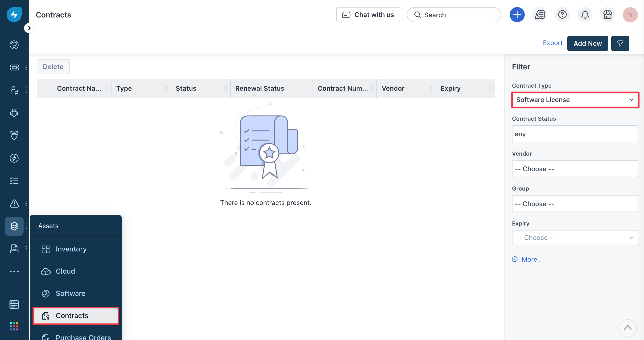Screen dimensions: 644x340
Task: Open the marketplace store icon
Action: [607, 15]
